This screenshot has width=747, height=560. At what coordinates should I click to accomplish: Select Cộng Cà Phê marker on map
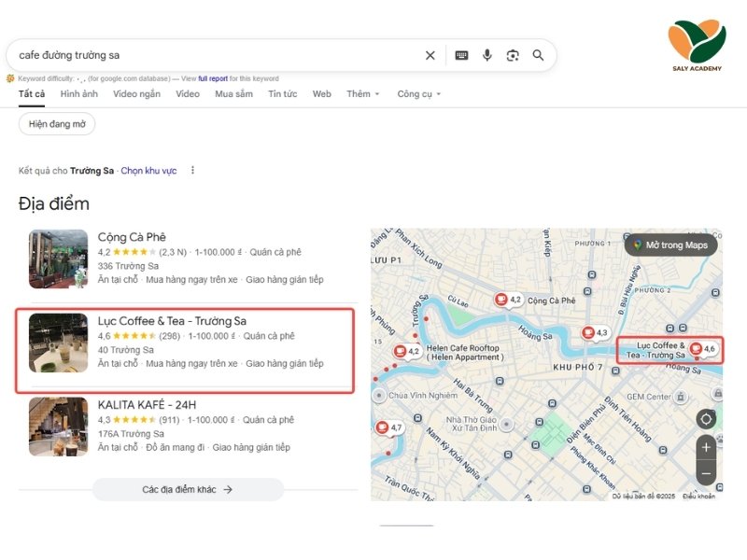(501, 300)
